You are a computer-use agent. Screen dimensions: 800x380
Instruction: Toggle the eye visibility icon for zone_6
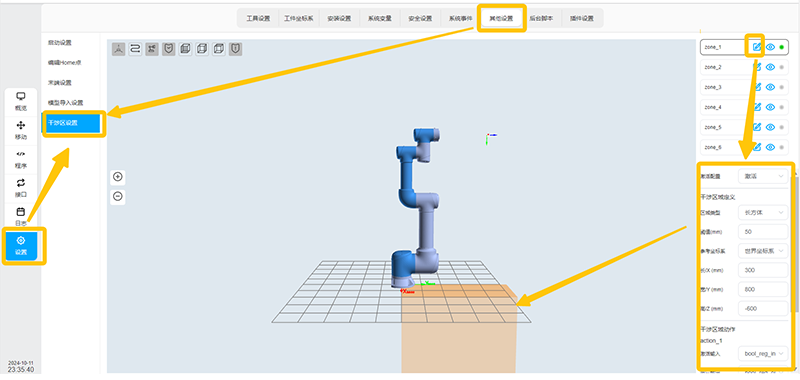click(770, 147)
